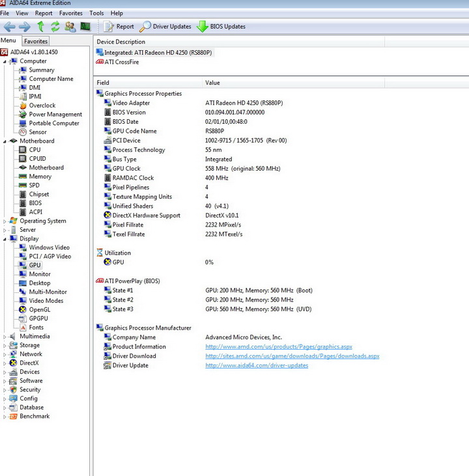Select the DirectX Hardware Support row icon

tap(107, 216)
